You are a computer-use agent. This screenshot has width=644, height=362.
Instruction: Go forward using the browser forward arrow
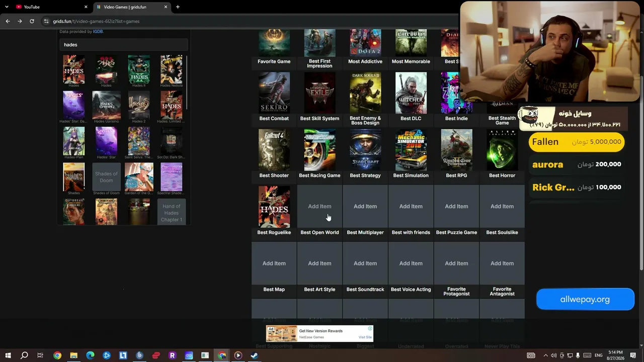[x=20, y=21]
